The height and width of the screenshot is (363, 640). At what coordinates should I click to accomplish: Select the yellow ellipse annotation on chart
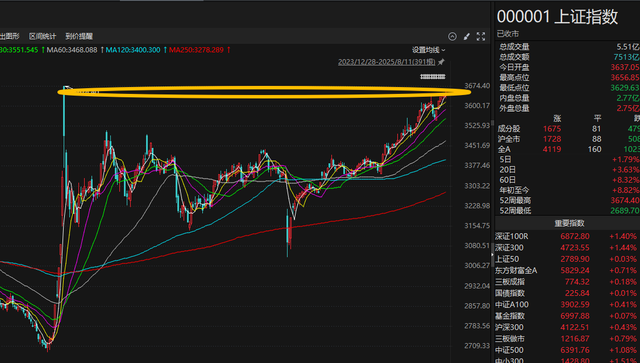264,92
